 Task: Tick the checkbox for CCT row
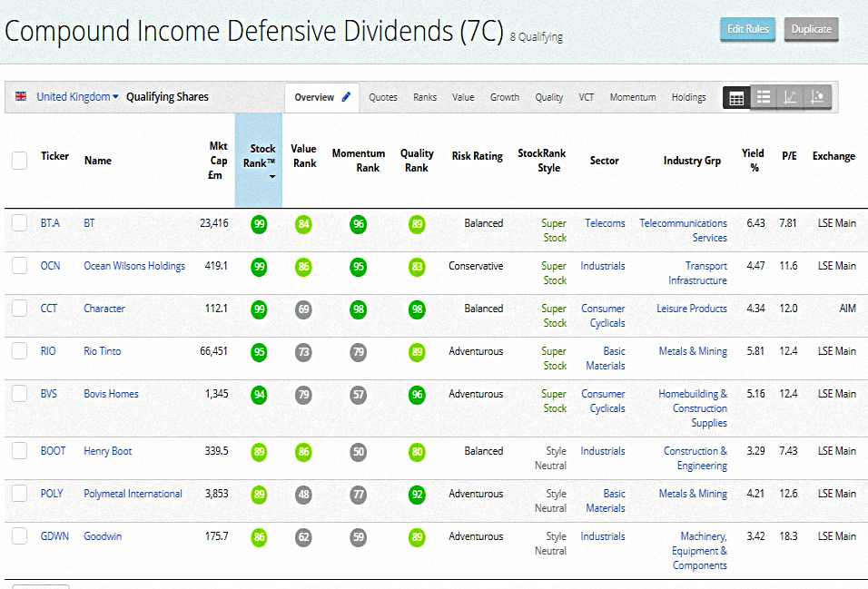coord(19,309)
